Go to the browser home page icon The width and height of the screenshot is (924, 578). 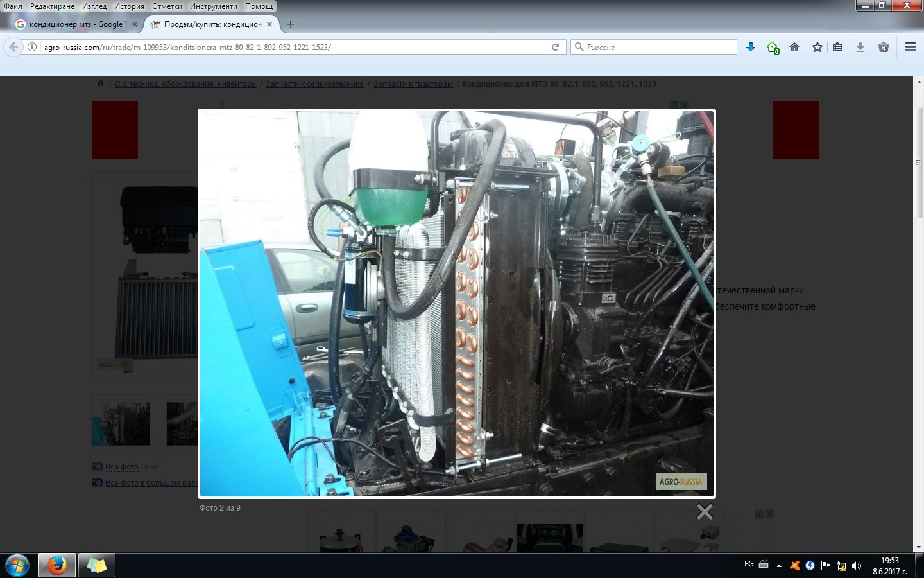click(794, 47)
